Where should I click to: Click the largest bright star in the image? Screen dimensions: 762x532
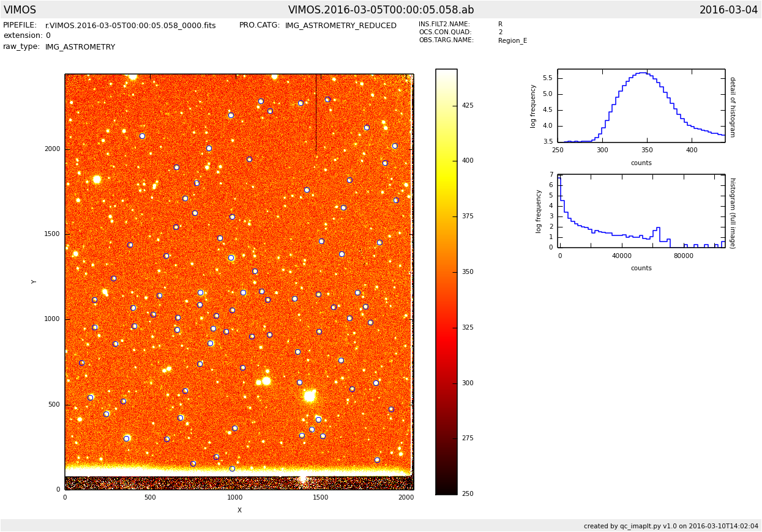click(x=310, y=396)
